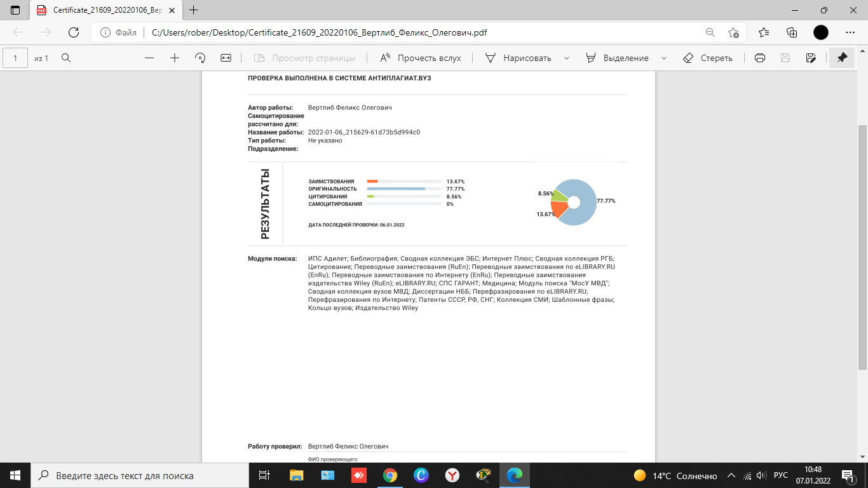Click the Не указано work type value

pyautogui.click(x=325, y=140)
